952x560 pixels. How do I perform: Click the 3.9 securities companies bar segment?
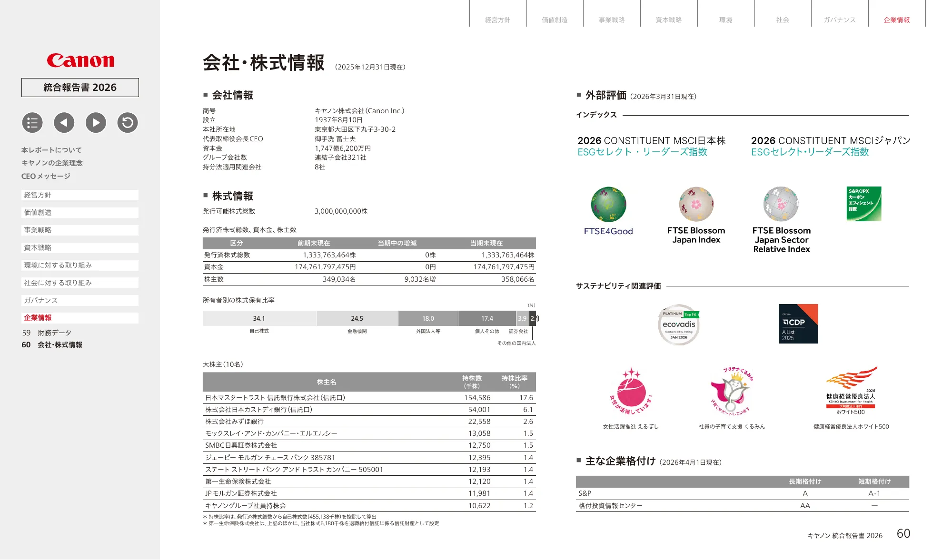click(x=523, y=318)
